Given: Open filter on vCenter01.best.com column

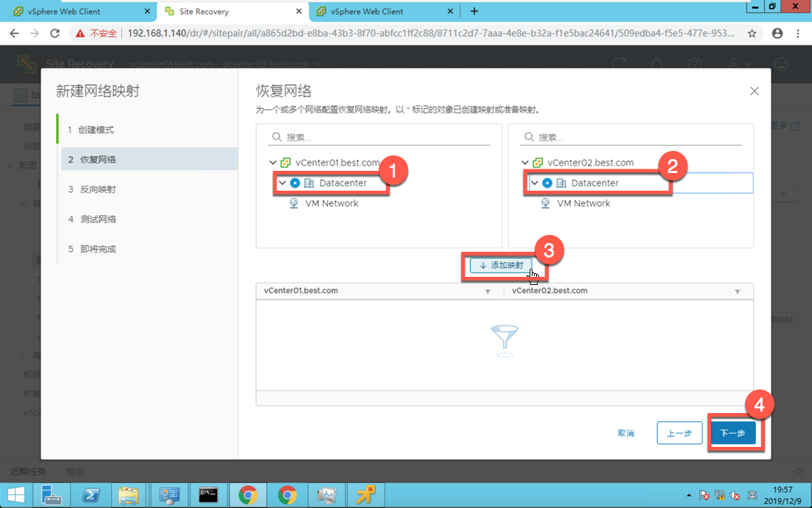Looking at the screenshot, I should 488,292.
